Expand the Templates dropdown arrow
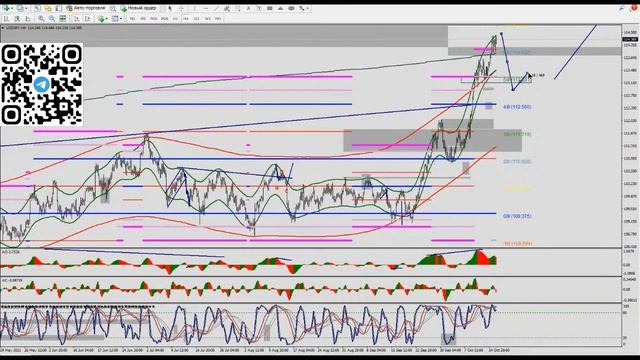Viewport: 640px width, 360px height. [x=121, y=18]
